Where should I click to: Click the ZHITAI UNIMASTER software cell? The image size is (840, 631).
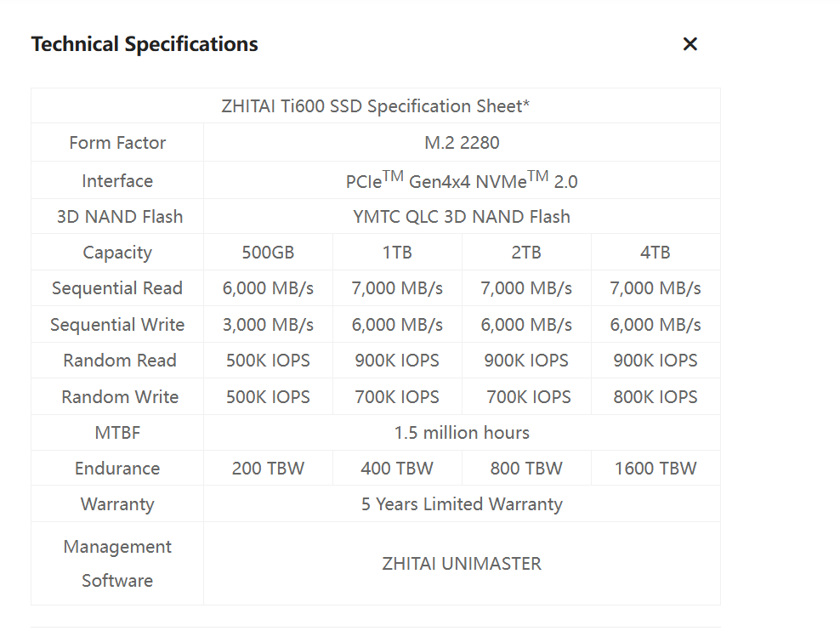[462, 564]
